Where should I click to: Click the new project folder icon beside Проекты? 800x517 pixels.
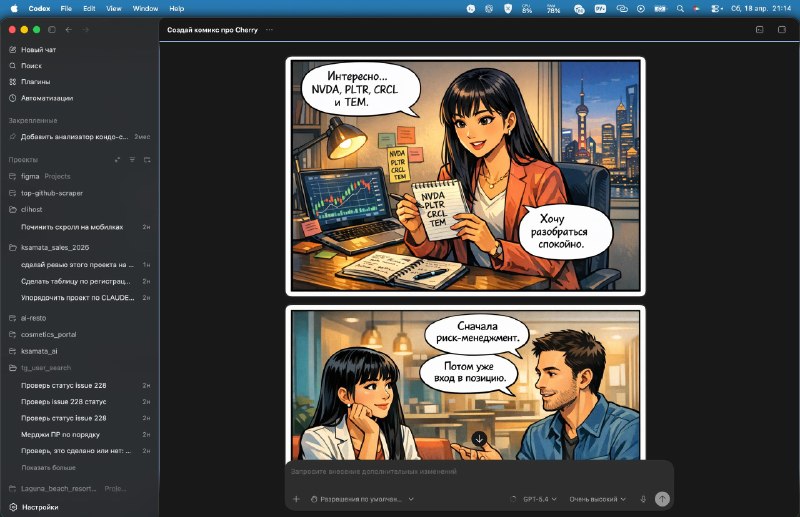point(147,159)
